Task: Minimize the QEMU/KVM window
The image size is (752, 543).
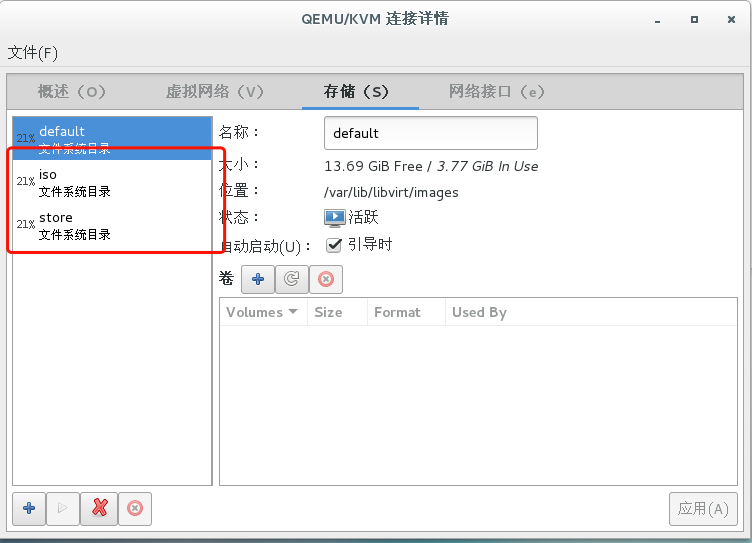Action: pyautogui.click(x=658, y=20)
